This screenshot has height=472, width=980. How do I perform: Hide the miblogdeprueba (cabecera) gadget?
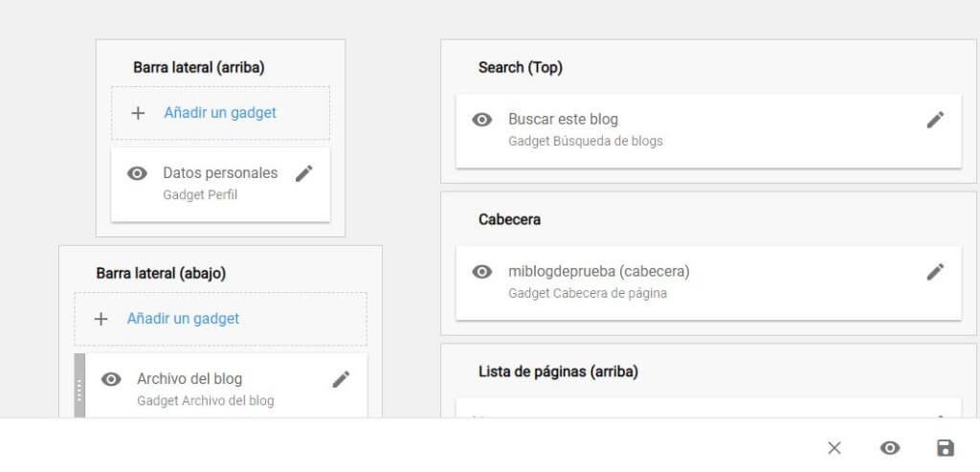[483, 271]
